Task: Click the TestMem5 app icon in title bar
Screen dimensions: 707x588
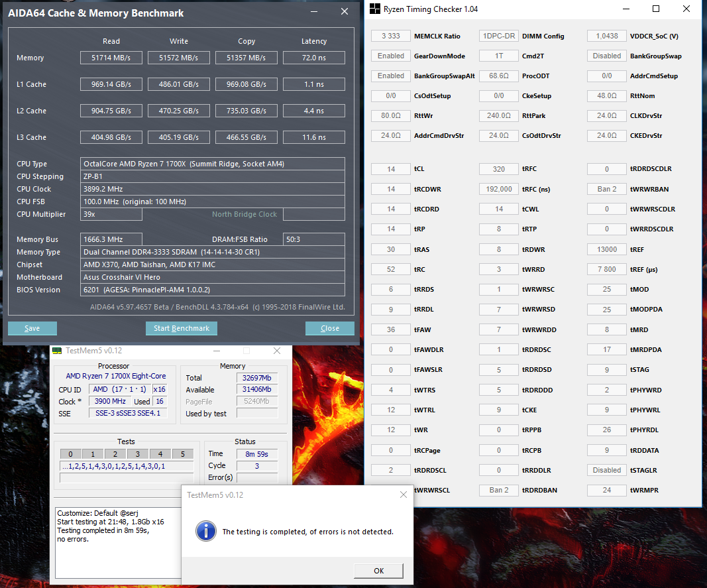Action: coord(57,351)
